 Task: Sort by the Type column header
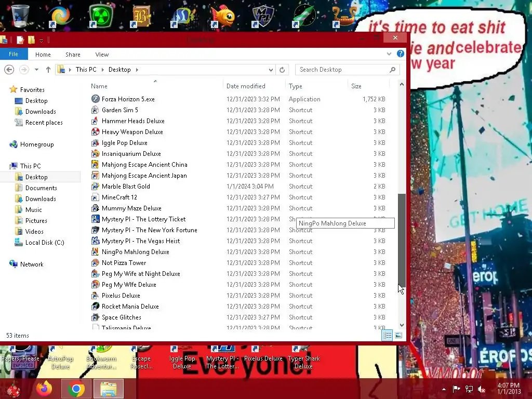[296, 86]
